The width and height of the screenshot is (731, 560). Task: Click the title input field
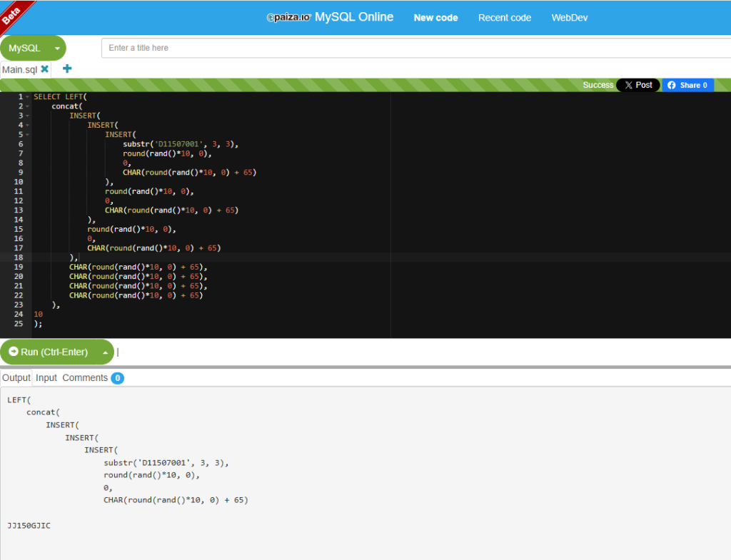416,48
